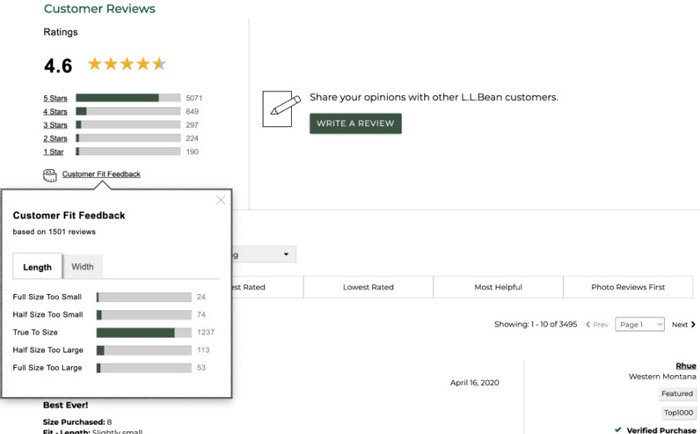
Task: Sort by Photo Reviews First
Action: 628,287
